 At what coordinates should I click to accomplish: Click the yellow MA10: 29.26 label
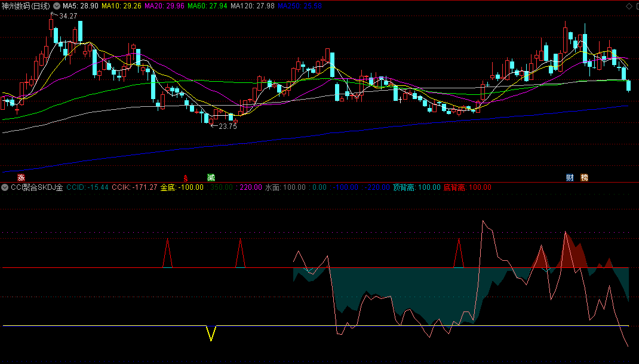(121, 6)
